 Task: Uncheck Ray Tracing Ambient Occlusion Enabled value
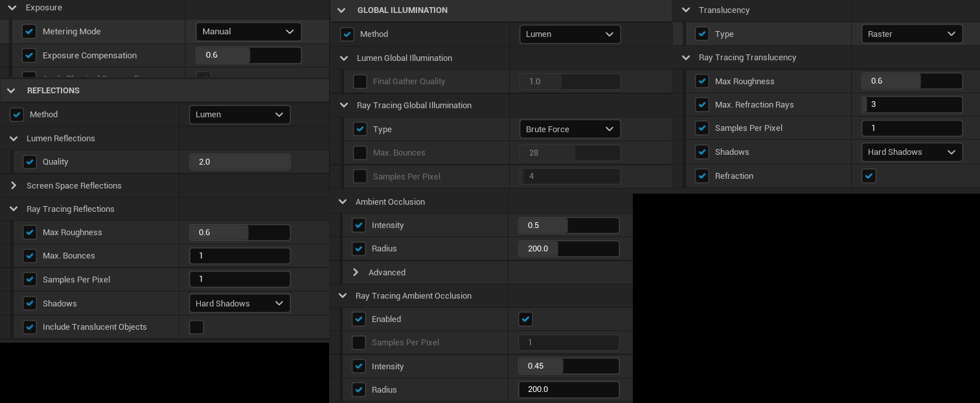coord(525,319)
